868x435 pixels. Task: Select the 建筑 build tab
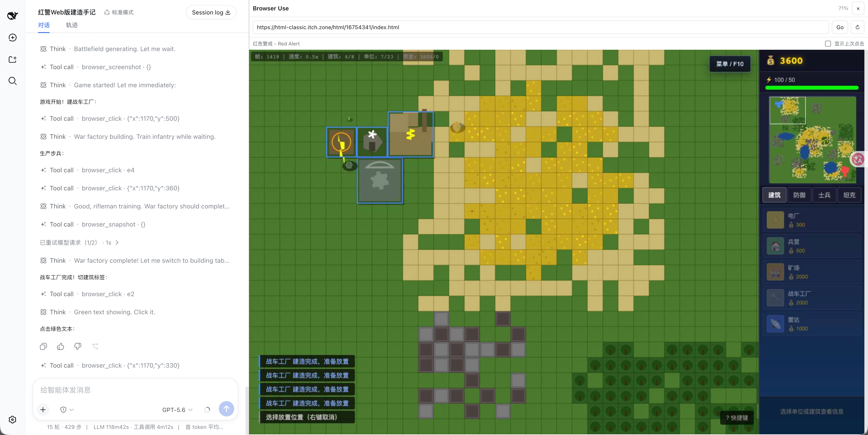[x=774, y=195]
